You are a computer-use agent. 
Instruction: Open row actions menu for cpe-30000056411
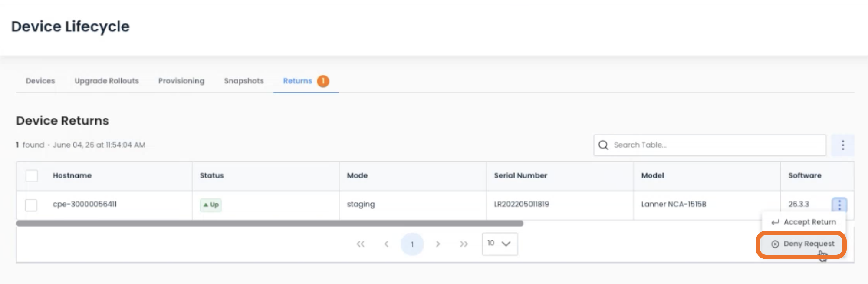[x=839, y=205]
